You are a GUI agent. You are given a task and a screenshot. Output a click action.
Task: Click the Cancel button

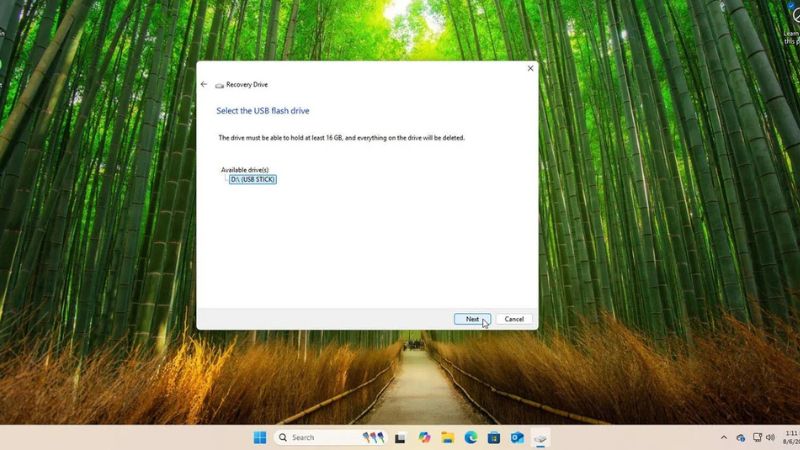[x=514, y=319]
